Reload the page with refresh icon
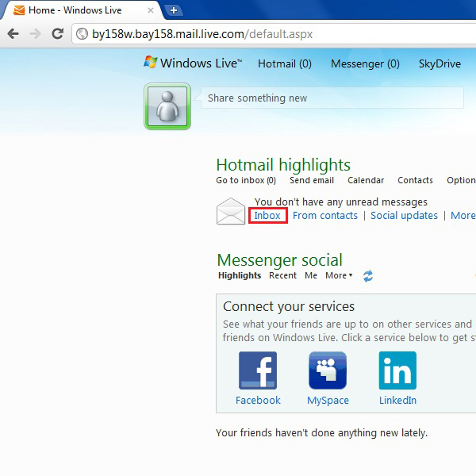This screenshot has height=476, width=476. click(57, 33)
